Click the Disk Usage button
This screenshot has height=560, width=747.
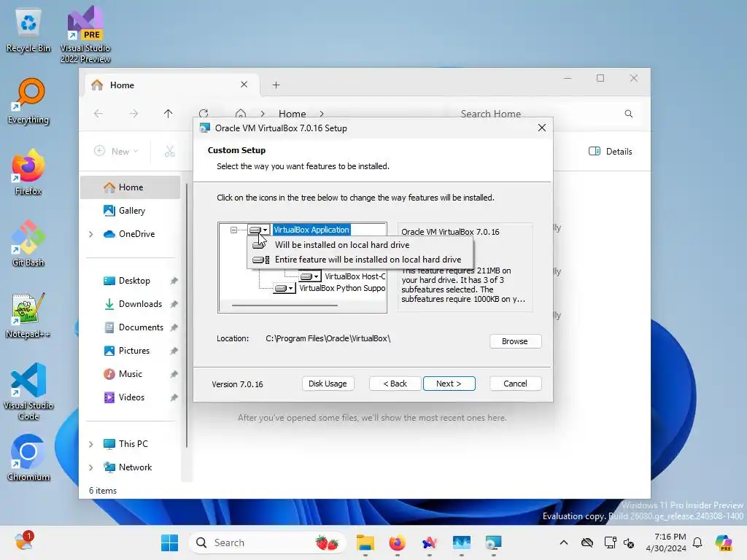[x=328, y=384]
